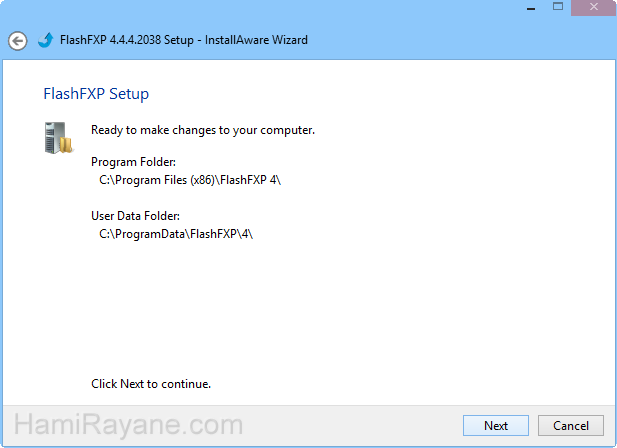617x448 pixels.
Task: Click path 'C:\ProgramData\FlashFXP\4\'
Action: (176, 234)
